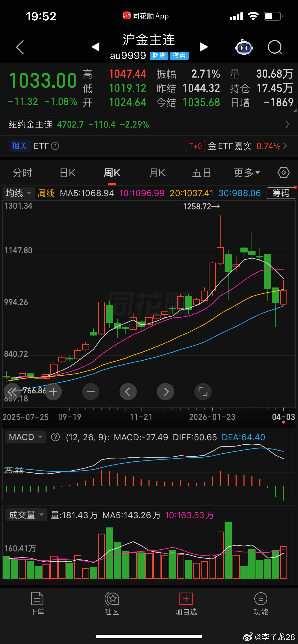298x644 pixels.
Task: Add to watchlist via 加自选
Action: click(186, 603)
